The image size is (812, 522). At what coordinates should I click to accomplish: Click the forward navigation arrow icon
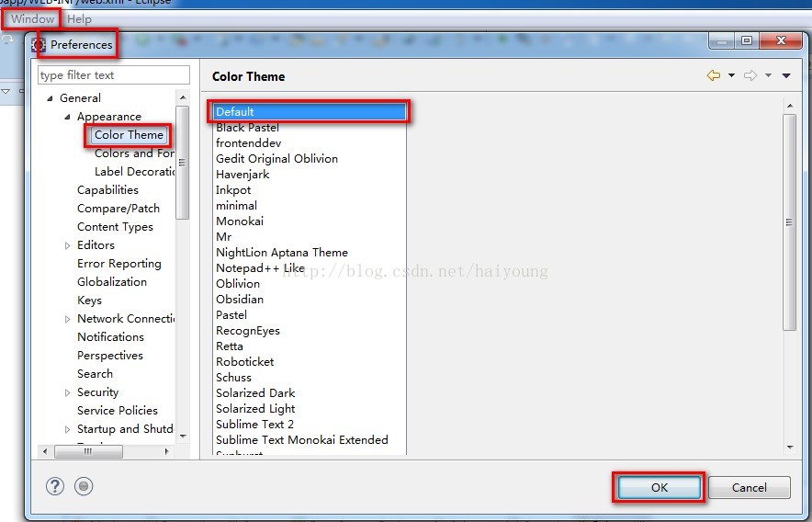[x=750, y=75]
